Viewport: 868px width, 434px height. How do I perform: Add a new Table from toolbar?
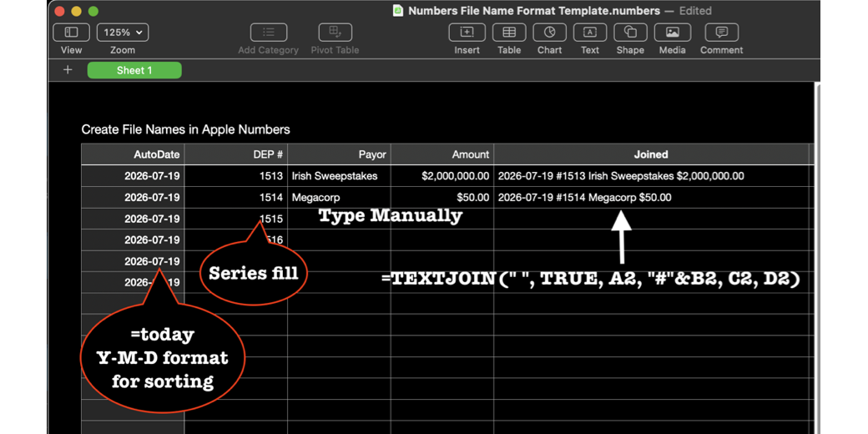pos(509,33)
